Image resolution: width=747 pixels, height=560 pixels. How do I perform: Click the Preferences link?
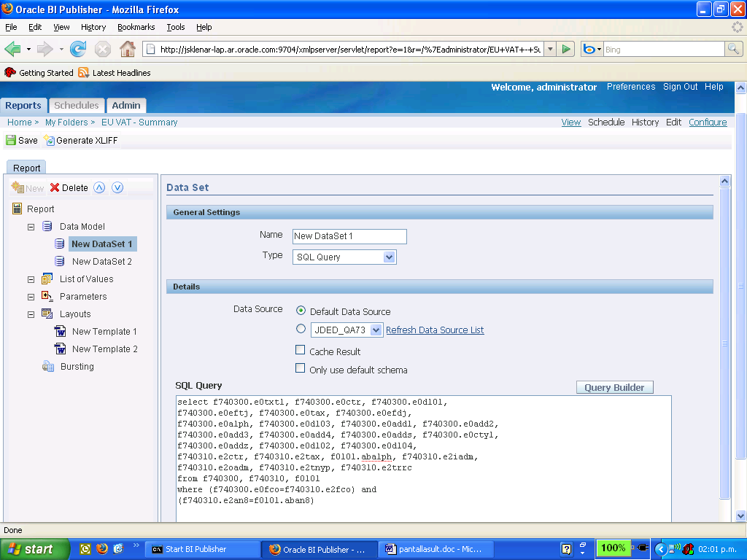631,87
